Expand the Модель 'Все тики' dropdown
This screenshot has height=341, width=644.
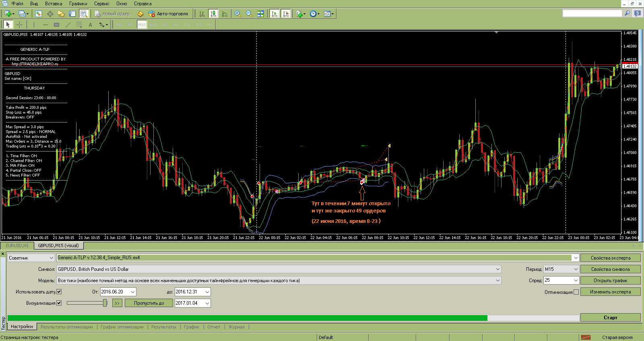(x=497, y=281)
